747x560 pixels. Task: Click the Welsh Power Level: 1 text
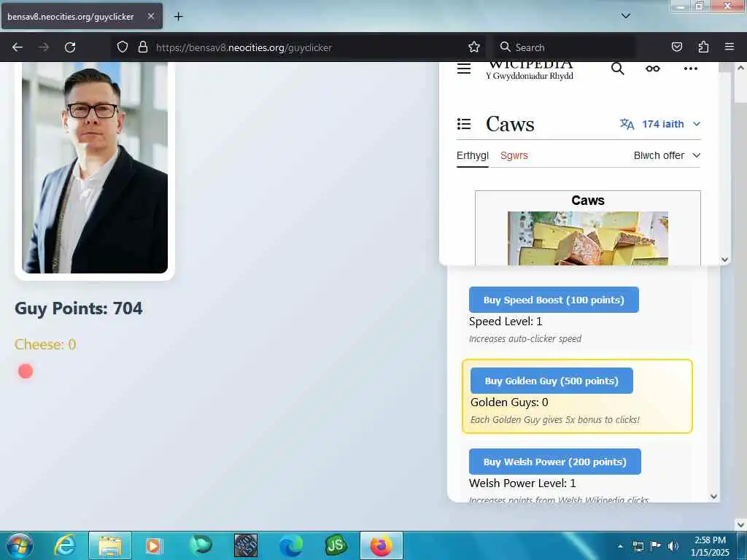(x=522, y=483)
